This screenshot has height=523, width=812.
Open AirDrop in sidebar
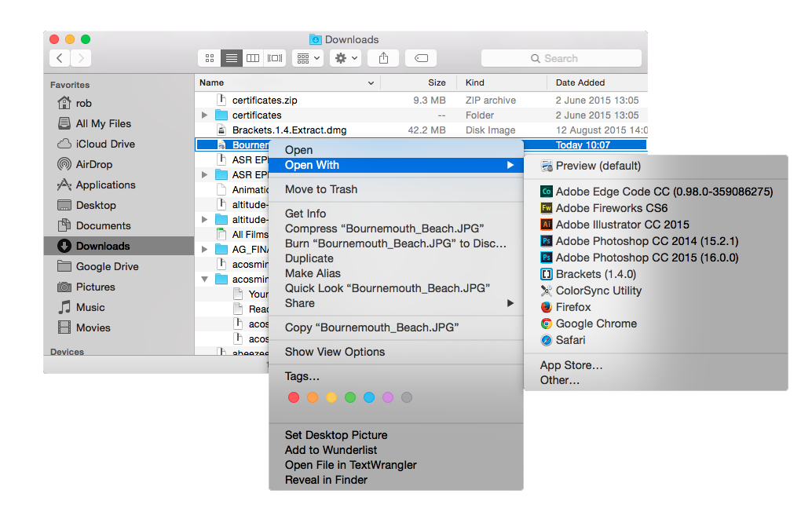click(x=119, y=164)
